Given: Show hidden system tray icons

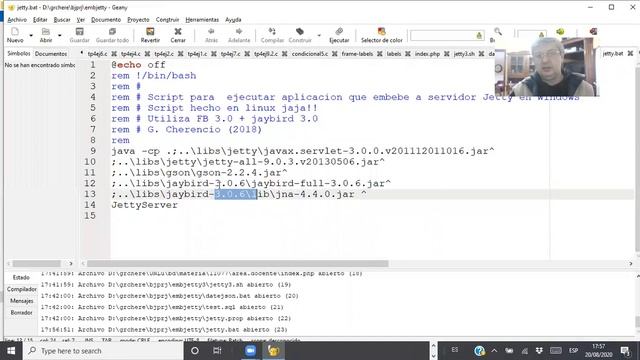Looking at the screenshot, I should (494, 351).
